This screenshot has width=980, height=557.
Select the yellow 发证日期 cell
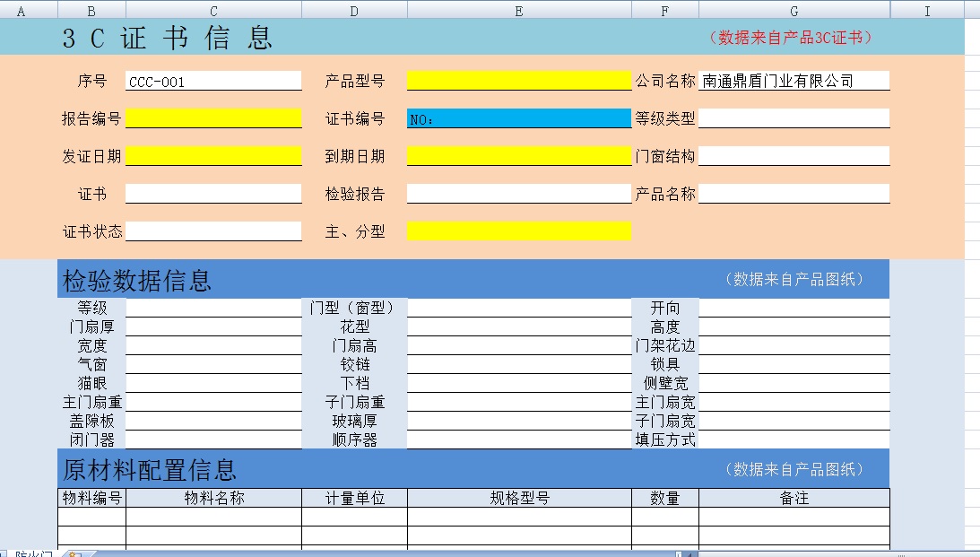[213, 156]
